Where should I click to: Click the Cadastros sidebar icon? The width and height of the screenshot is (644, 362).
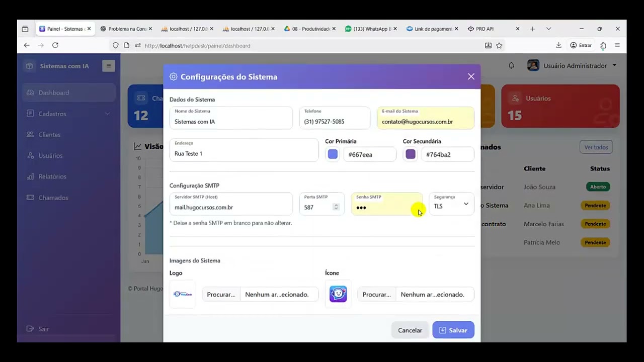pos(30,114)
